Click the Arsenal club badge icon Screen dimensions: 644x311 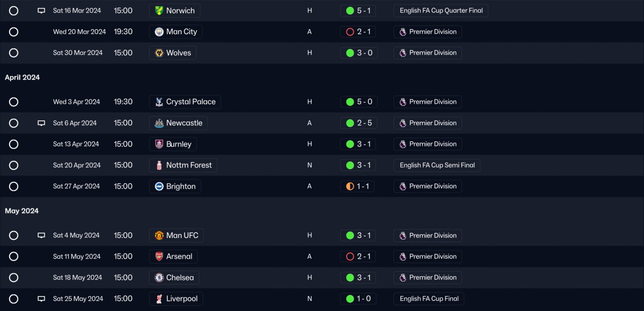click(x=159, y=257)
